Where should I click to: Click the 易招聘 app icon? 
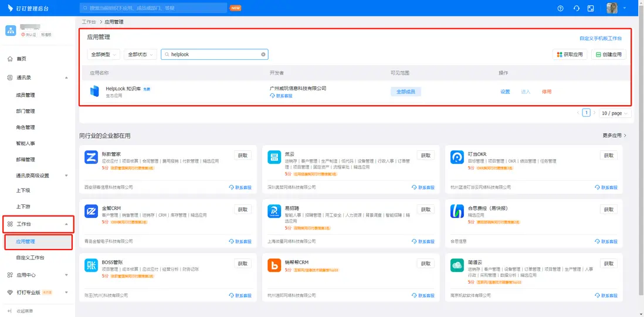274,211
